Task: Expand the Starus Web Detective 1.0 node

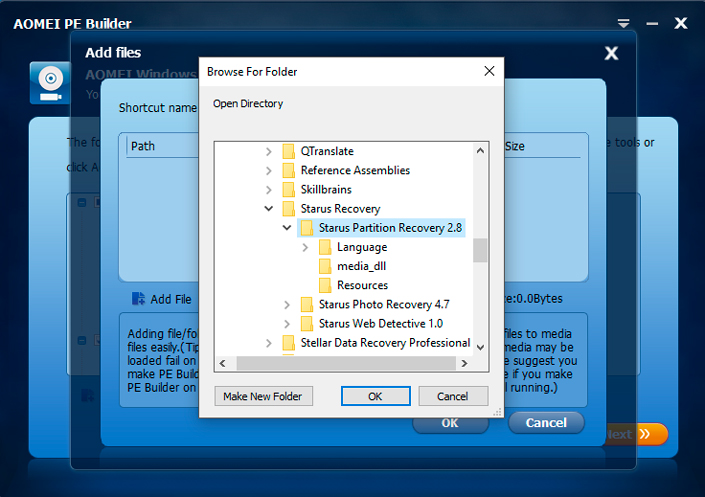Action: click(x=287, y=324)
